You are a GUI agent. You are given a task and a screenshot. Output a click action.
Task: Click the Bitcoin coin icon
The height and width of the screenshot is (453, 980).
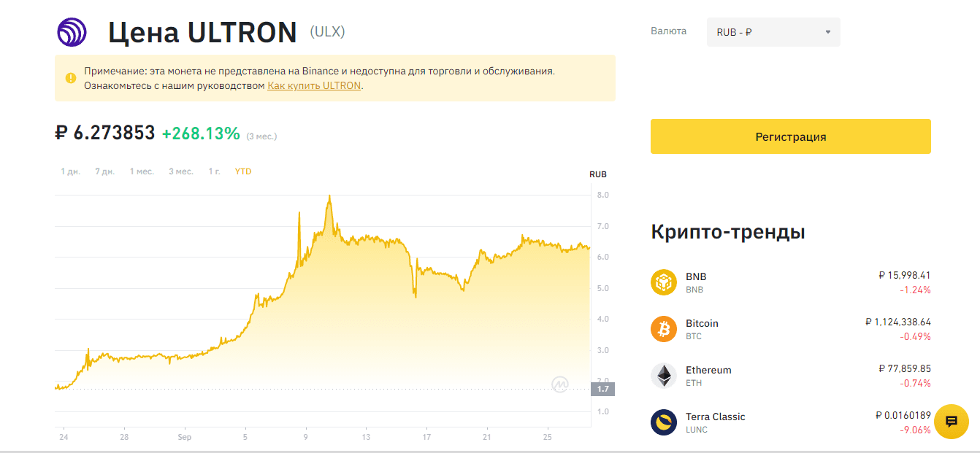coord(663,329)
